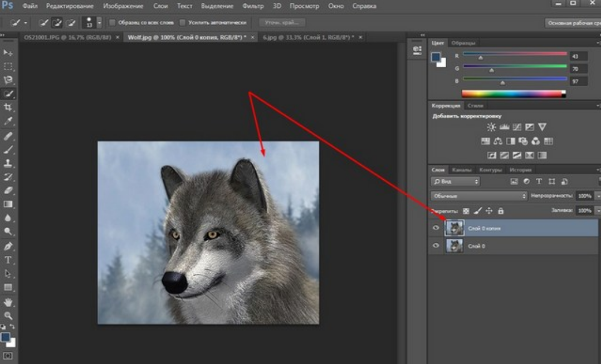Open the brush size picker dropdown
The height and width of the screenshot is (364, 601).
(99, 23)
